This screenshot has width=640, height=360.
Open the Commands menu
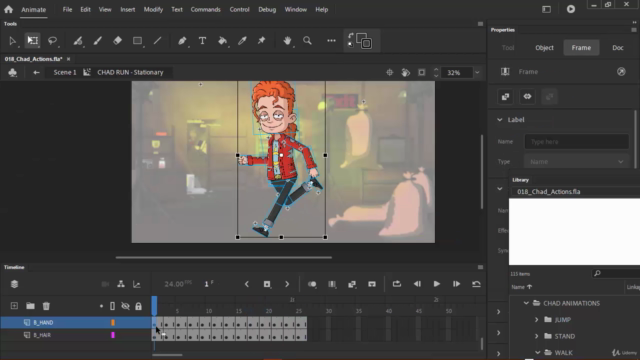click(x=205, y=9)
